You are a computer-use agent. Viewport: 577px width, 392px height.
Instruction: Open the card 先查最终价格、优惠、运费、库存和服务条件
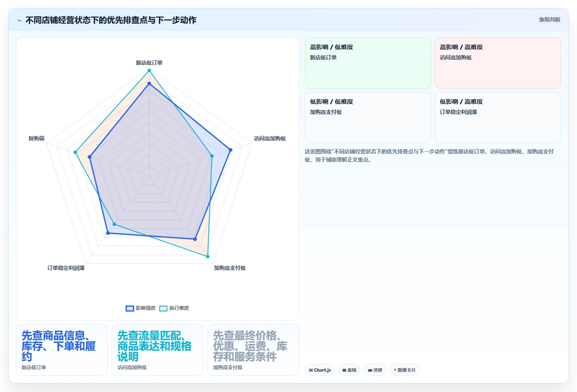pos(253,350)
